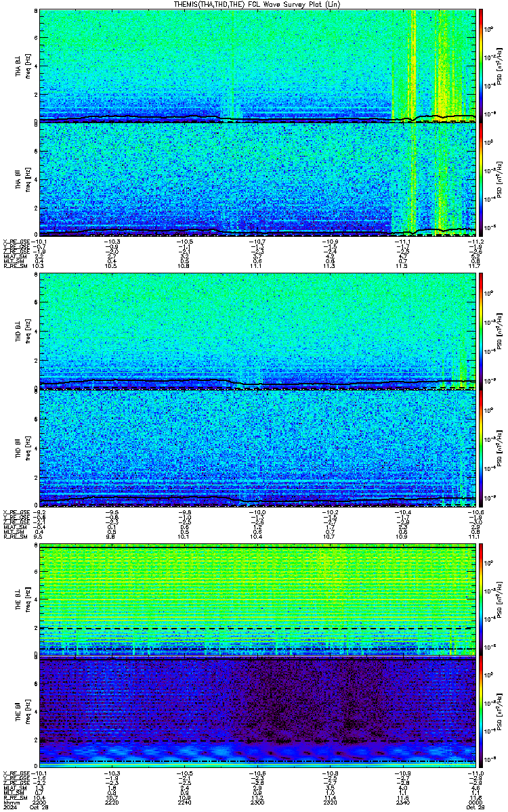Click the PSD color bar beside THD B-perpendicular

click(481, 332)
